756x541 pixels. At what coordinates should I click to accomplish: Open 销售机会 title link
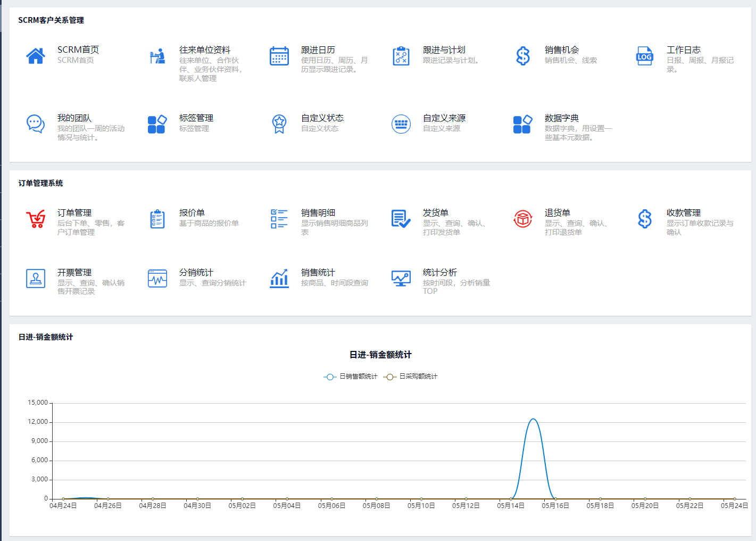tap(562, 50)
